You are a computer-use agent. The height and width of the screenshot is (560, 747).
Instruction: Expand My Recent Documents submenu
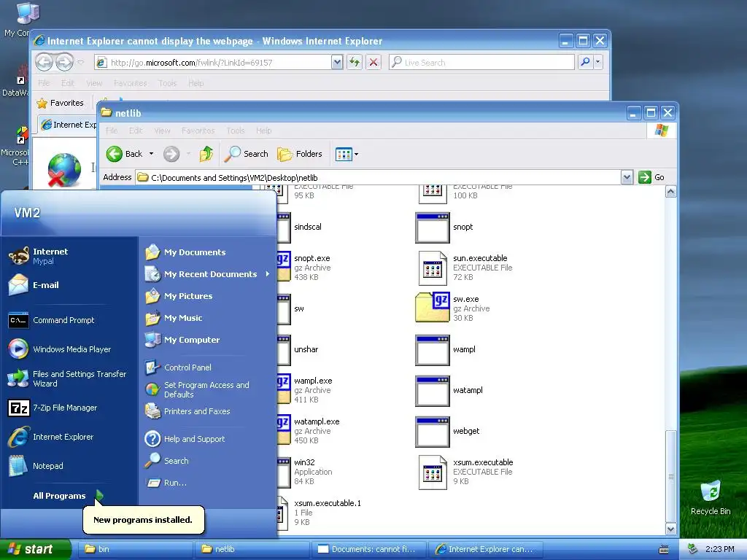tap(209, 274)
